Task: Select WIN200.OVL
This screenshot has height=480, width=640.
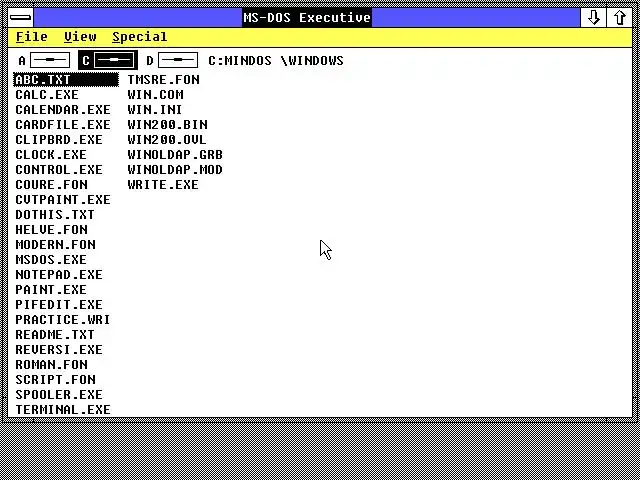Action: point(167,140)
